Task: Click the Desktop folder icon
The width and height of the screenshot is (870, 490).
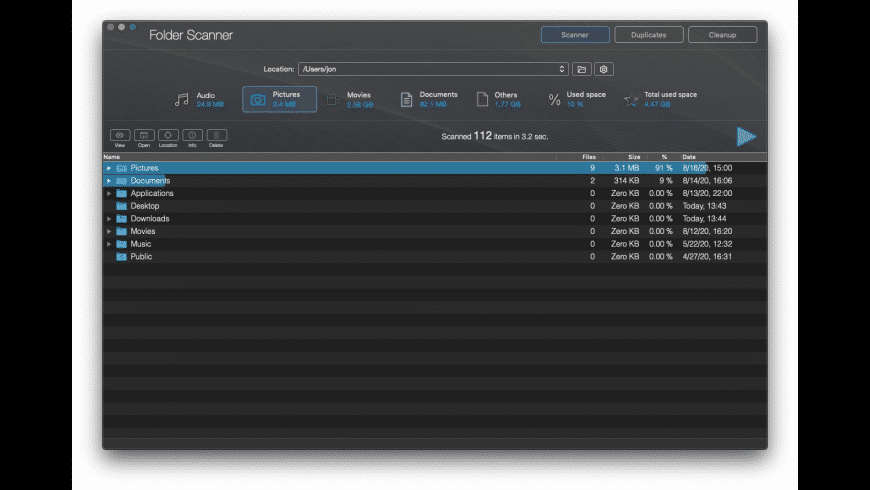Action: click(x=122, y=206)
